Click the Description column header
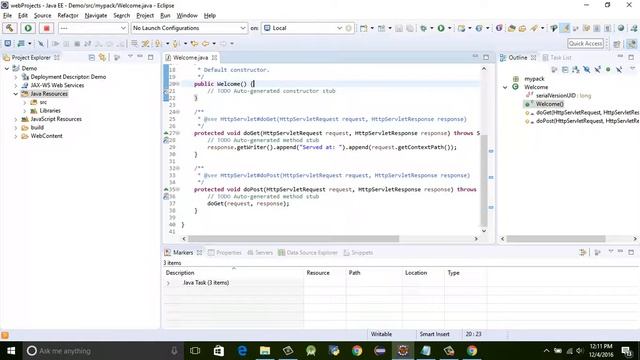The height and width of the screenshot is (360, 640). click(233, 273)
